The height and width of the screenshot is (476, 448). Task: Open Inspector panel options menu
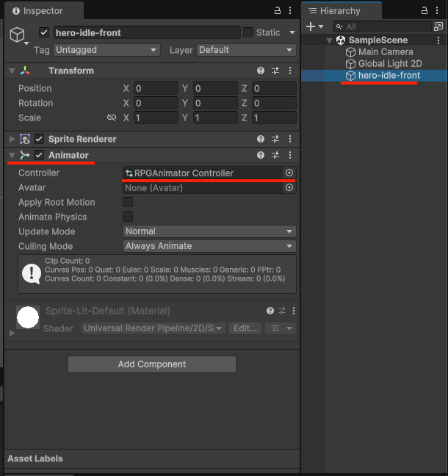click(x=290, y=10)
